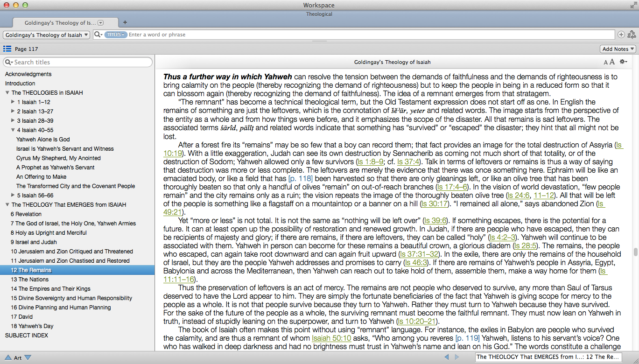639x364 pixels.
Task: Follow the Is 24:6 scripture link
Action: (519, 196)
